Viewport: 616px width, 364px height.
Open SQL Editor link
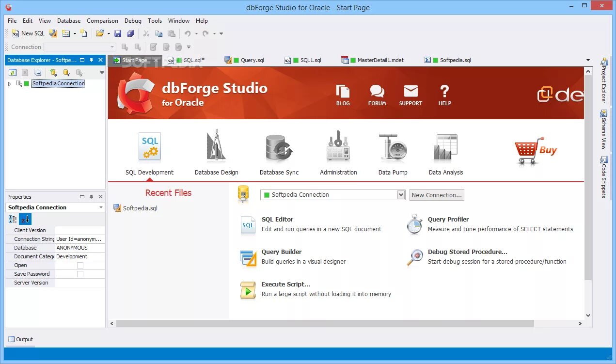277,220
